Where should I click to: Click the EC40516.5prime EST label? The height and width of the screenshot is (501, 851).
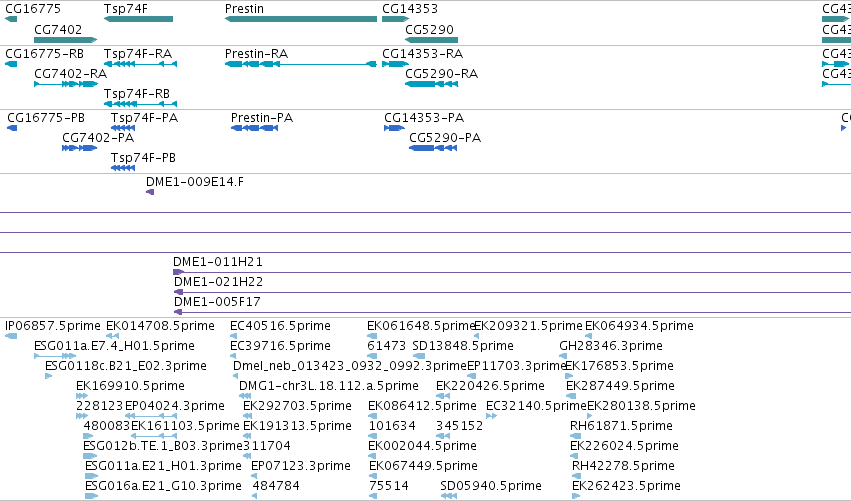point(280,326)
